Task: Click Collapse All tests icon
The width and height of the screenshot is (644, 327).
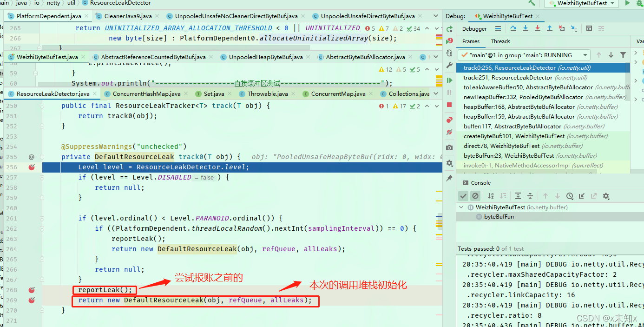Action: pyautogui.click(x=530, y=196)
